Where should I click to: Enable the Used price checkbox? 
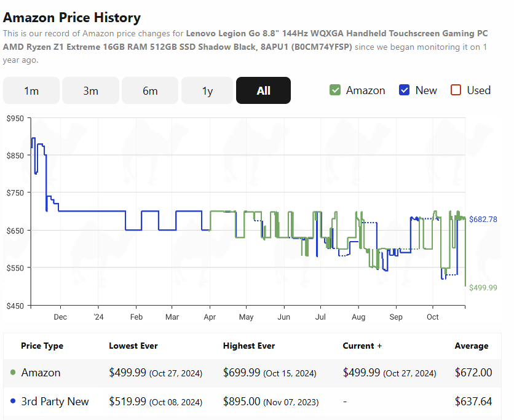tap(456, 90)
